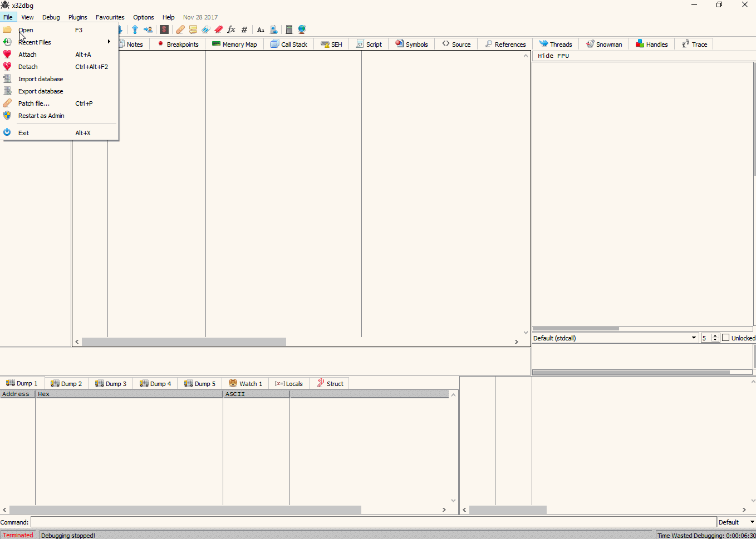Viewport: 756px width, 539px height.
Task: Open patches with the band-aid toolbar icon
Action: (180, 29)
